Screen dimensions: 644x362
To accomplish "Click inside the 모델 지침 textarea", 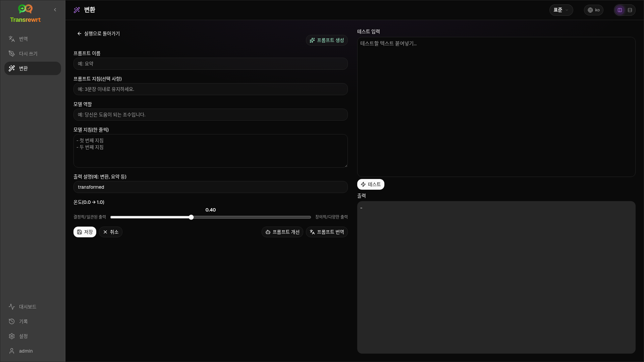I will click(x=211, y=151).
